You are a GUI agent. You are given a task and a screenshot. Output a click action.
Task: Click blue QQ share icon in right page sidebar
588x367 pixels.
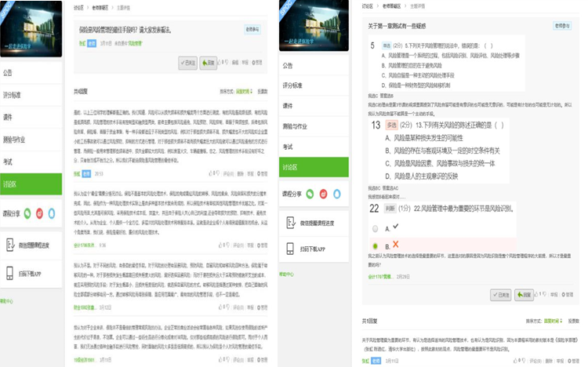pyautogui.click(x=336, y=193)
